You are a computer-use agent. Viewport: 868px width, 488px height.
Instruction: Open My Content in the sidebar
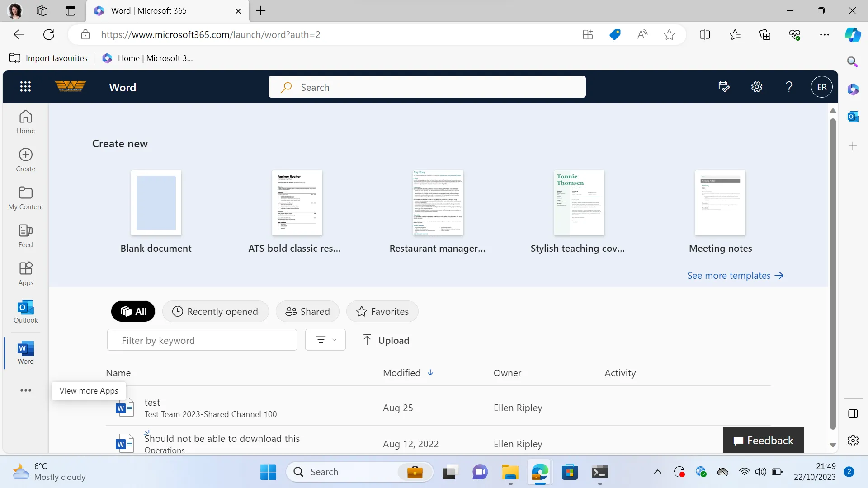click(x=26, y=198)
